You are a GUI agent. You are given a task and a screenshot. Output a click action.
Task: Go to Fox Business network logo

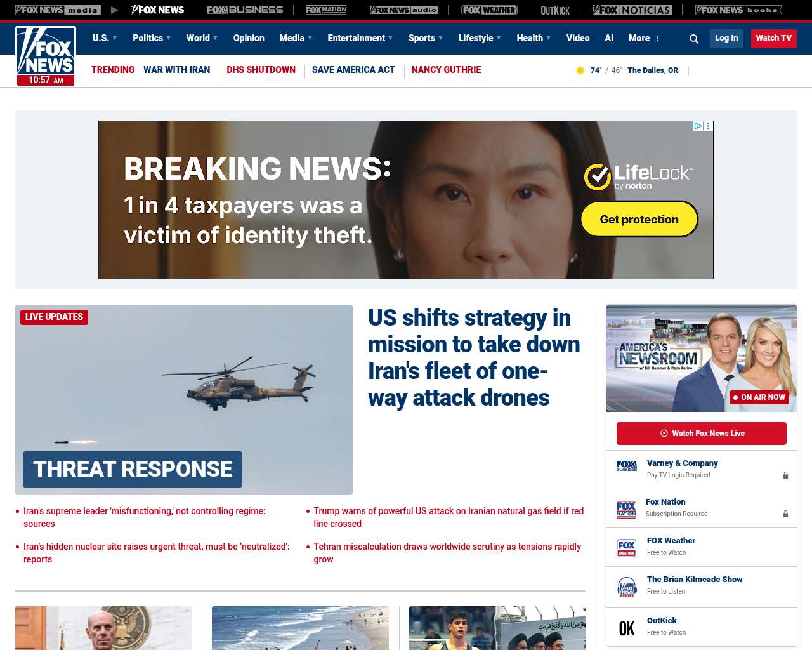point(245,10)
